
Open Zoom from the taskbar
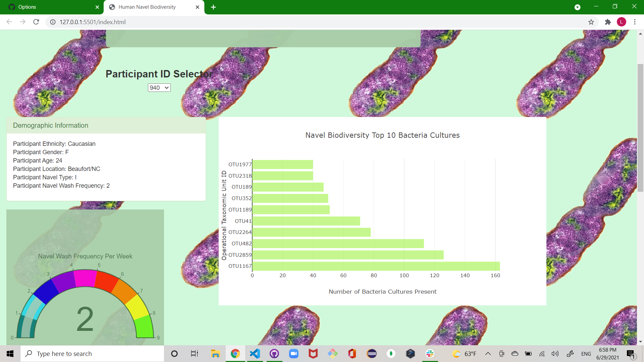coord(294,354)
